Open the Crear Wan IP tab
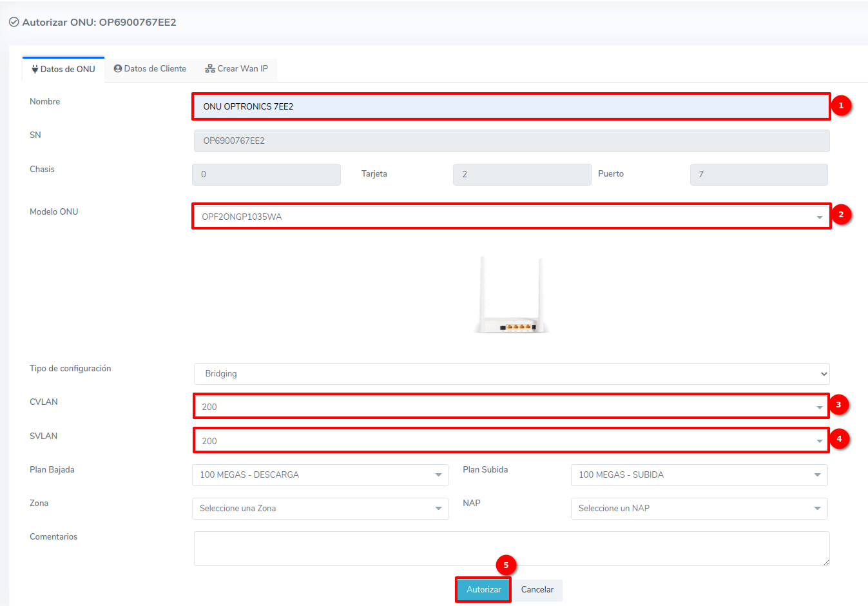The image size is (868, 606). (x=236, y=68)
